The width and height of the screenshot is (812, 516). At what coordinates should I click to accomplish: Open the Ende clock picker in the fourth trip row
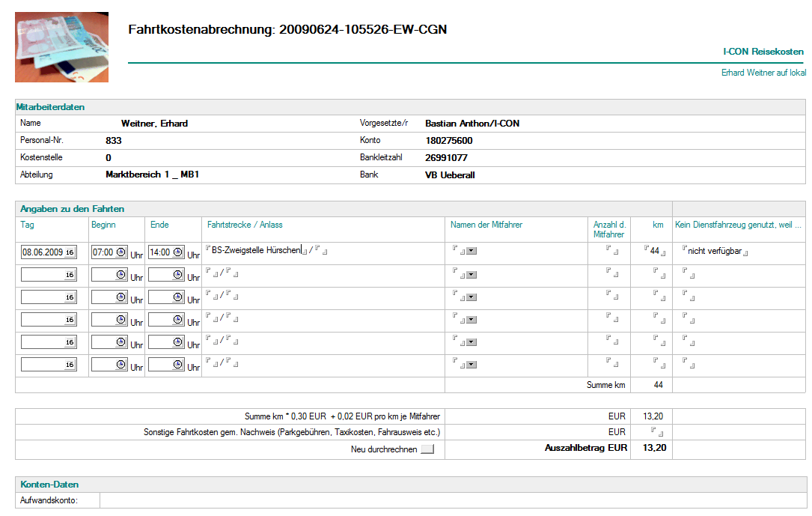[x=177, y=319]
